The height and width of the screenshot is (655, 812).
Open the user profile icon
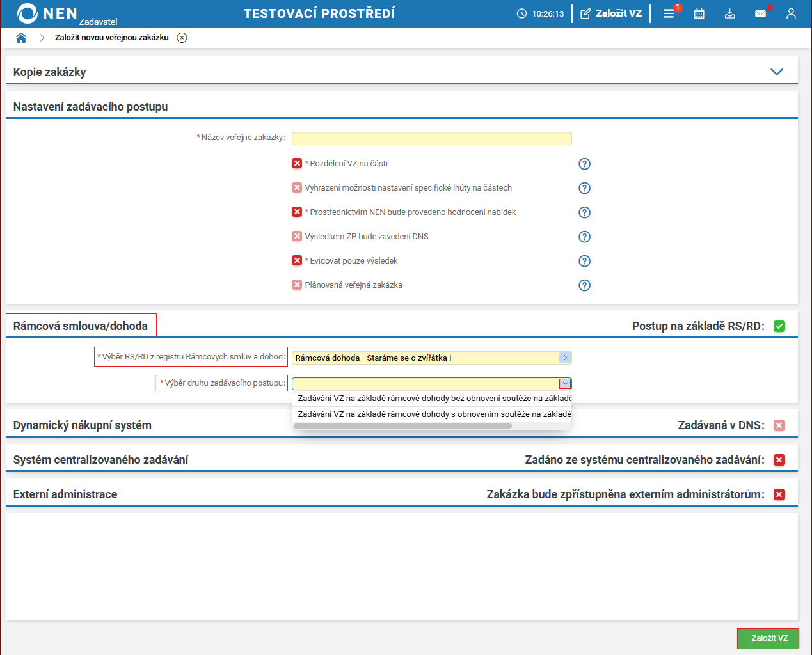(x=791, y=13)
